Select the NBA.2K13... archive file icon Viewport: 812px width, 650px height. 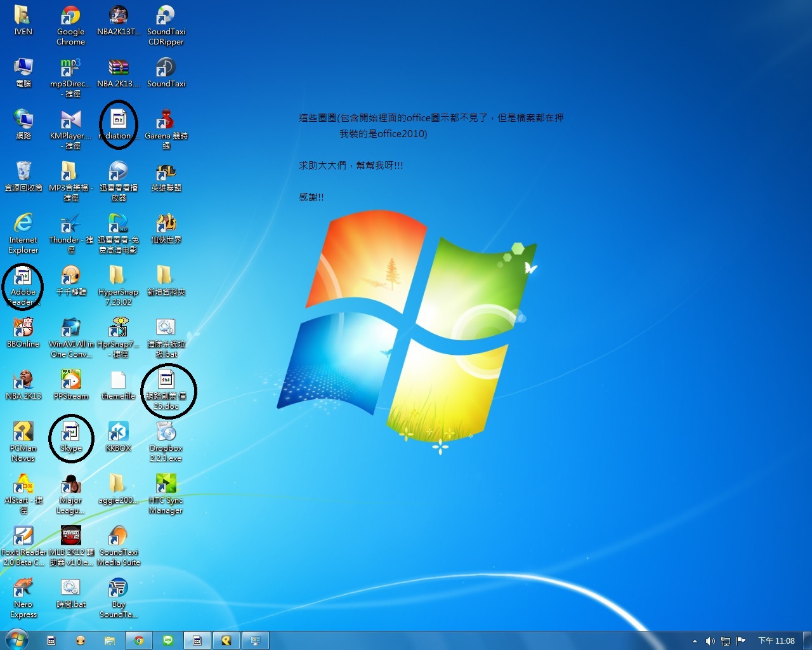(x=118, y=73)
